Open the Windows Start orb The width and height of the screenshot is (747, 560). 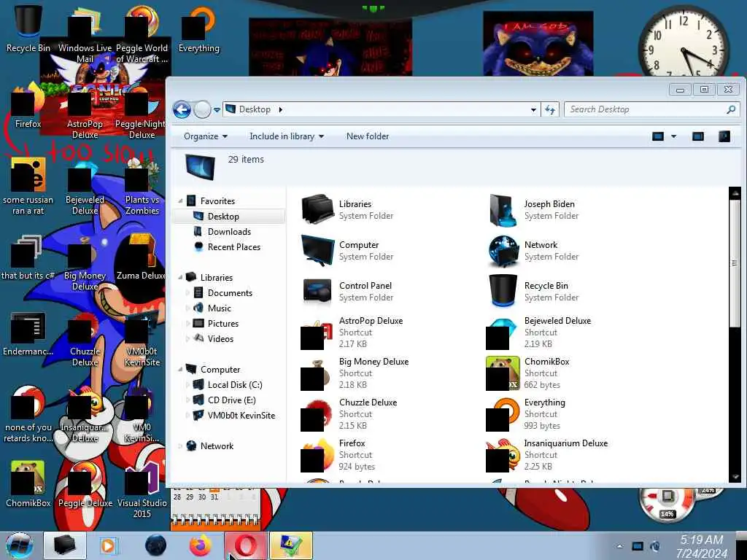tap(20, 545)
